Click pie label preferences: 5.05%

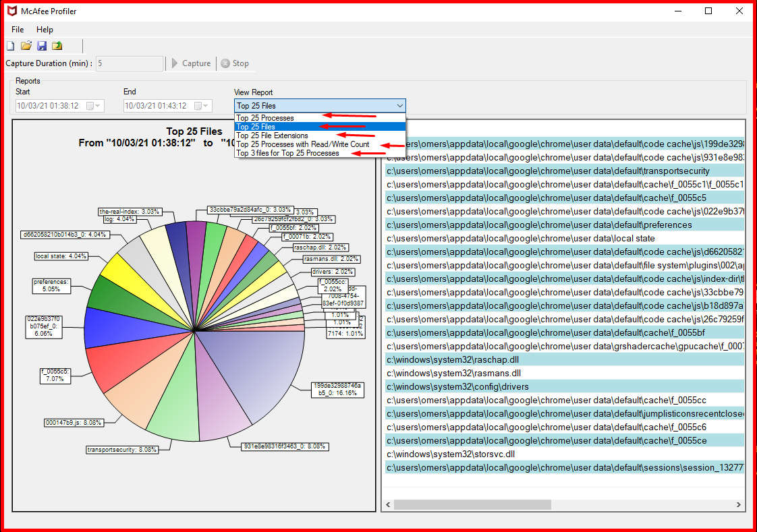pos(51,285)
